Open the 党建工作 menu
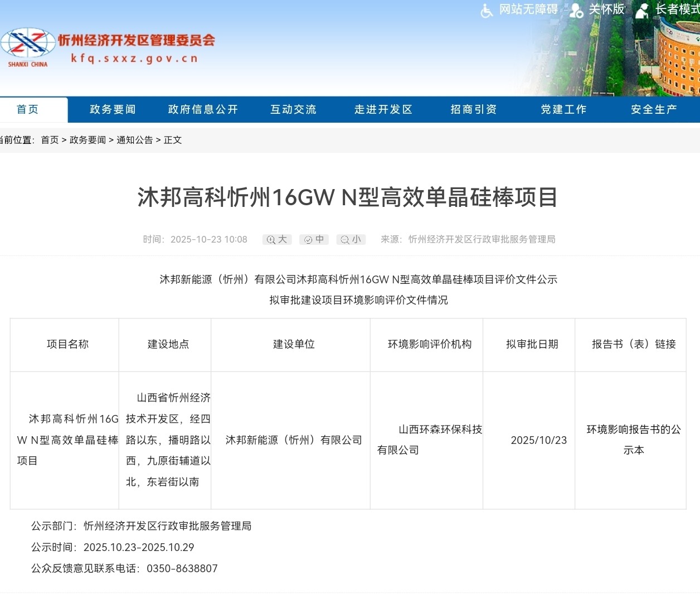Screen dimensions: 700x599 click(x=563, y=109)
